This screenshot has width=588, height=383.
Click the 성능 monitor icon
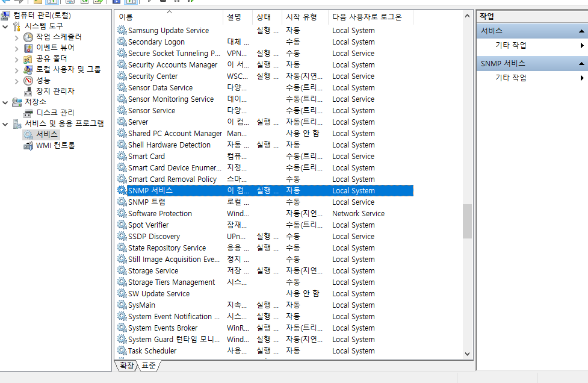point(28,80)
